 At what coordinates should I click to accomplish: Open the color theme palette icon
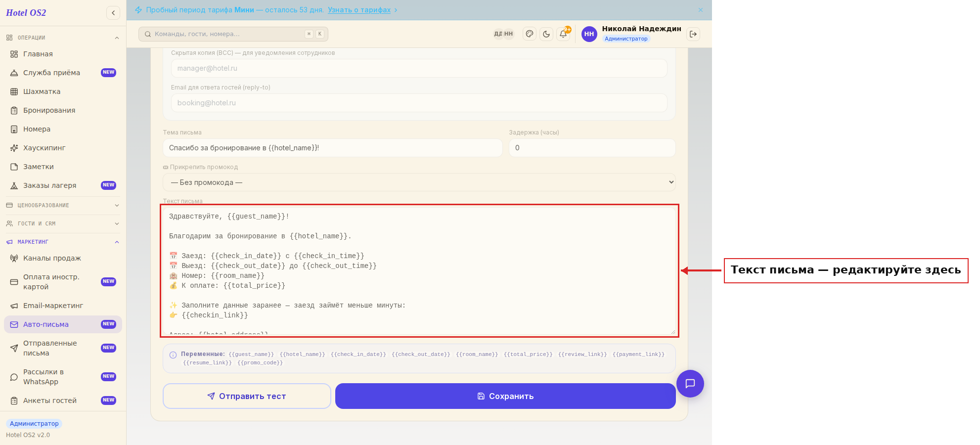coord(530,34)
